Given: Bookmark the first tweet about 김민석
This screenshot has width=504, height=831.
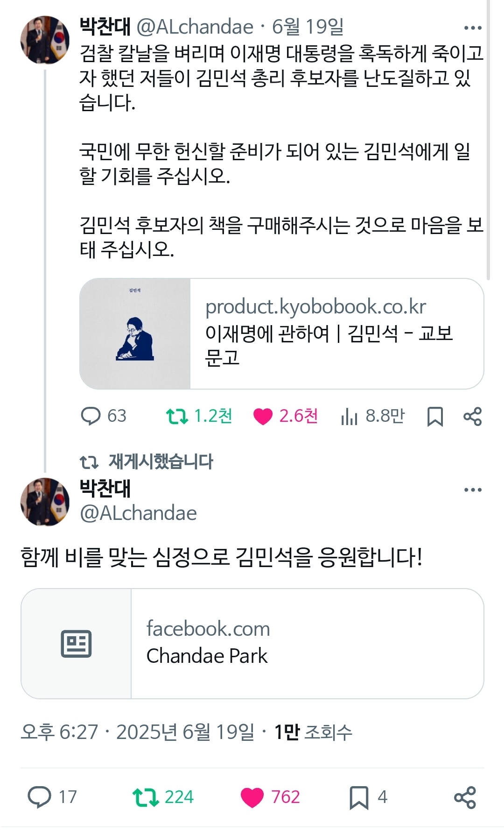Looking at the screenshot, I should (x=435, y=417).
